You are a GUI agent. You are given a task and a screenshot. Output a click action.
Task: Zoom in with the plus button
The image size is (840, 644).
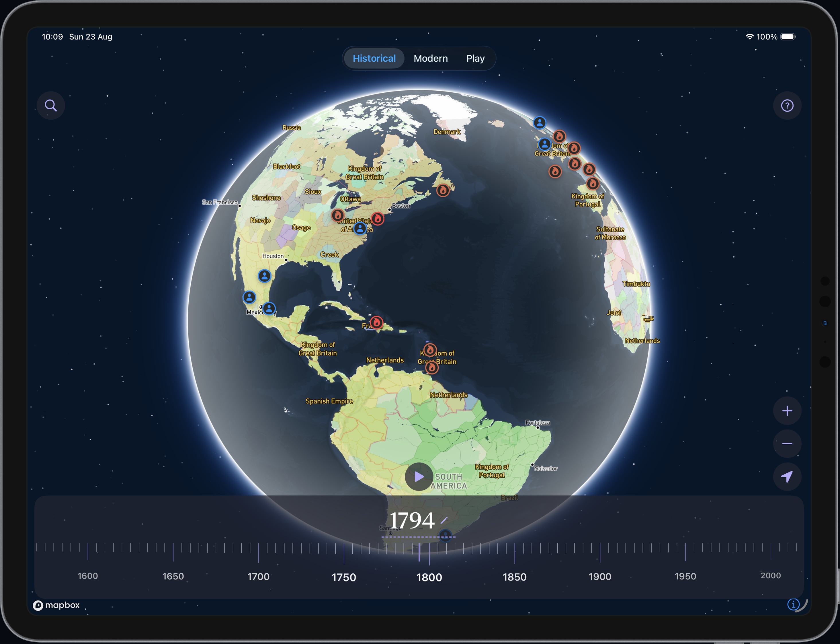click(787, 411)
